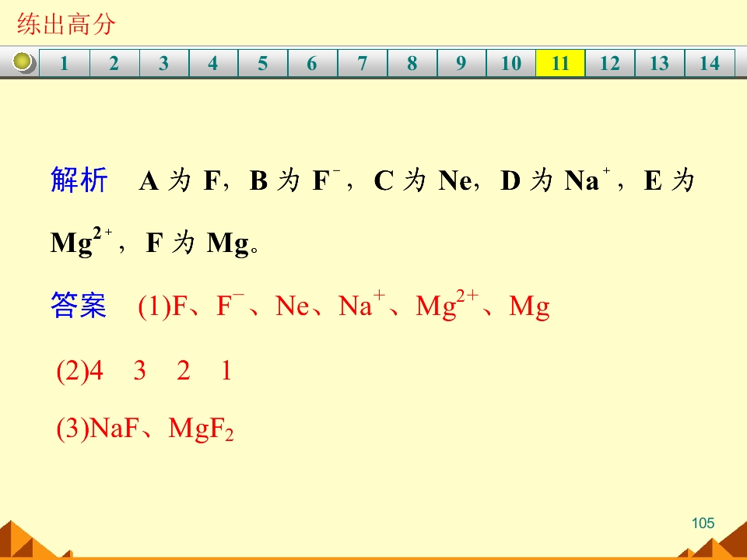The image size is (747, 560).
Task: Go to question tab 1
Action: point(65,63)
